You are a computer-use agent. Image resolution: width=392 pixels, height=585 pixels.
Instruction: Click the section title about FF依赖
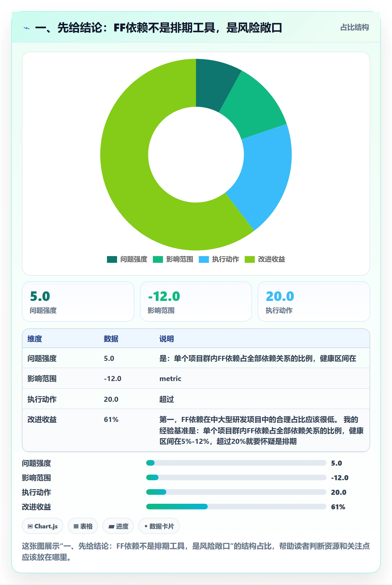158,28
